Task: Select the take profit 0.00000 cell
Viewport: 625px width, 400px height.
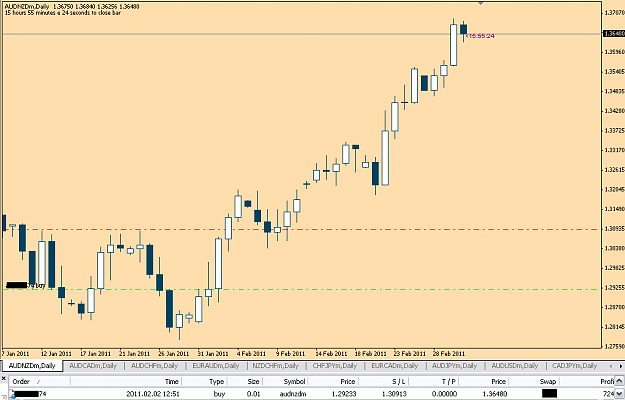Action: point(444,394)
